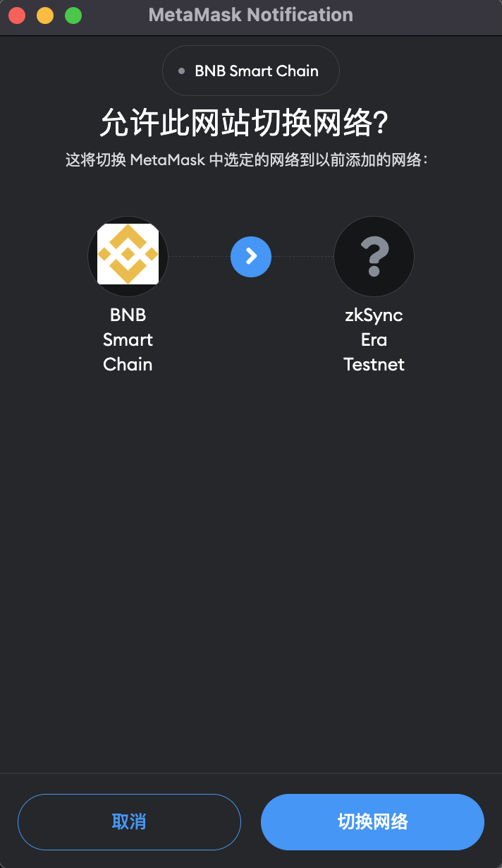The width and height of the screenshot is (502, 868).
Task: Click the subtitle describing the MetaMask network switch
Action: pyautogui.click(x=247, y=159)
